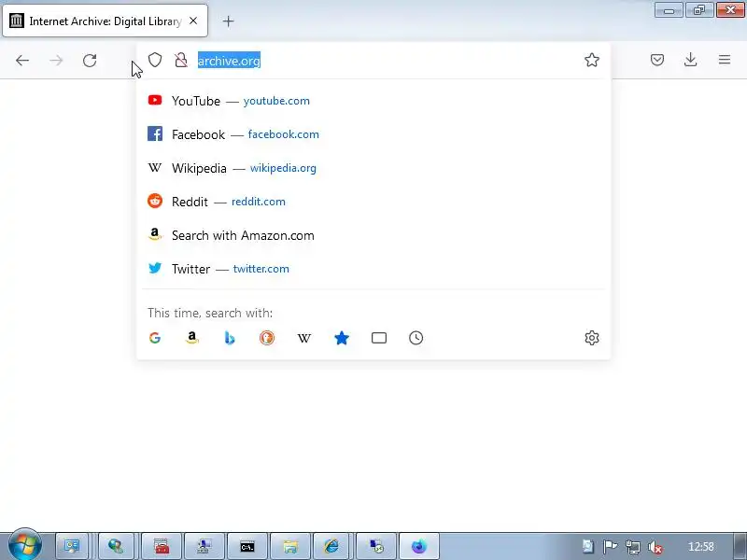Search this time with Google

tap(155, 338)
